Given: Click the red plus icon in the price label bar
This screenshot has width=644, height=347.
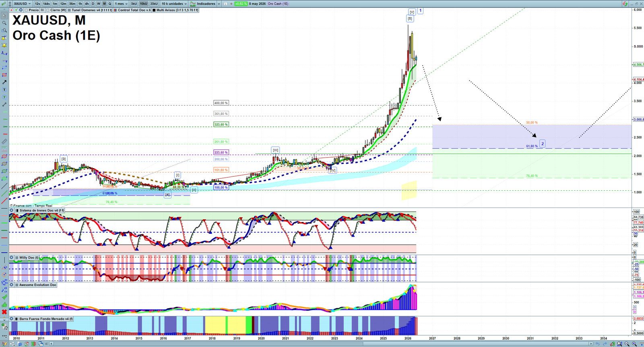Looking at the screenshot, I should (11, 10).
